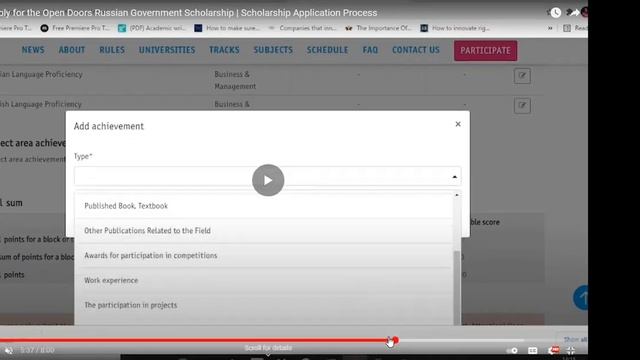Open Free Premiere Pro T... bookmark
This screenshot has width=640, height=360.
pos(75,28)
